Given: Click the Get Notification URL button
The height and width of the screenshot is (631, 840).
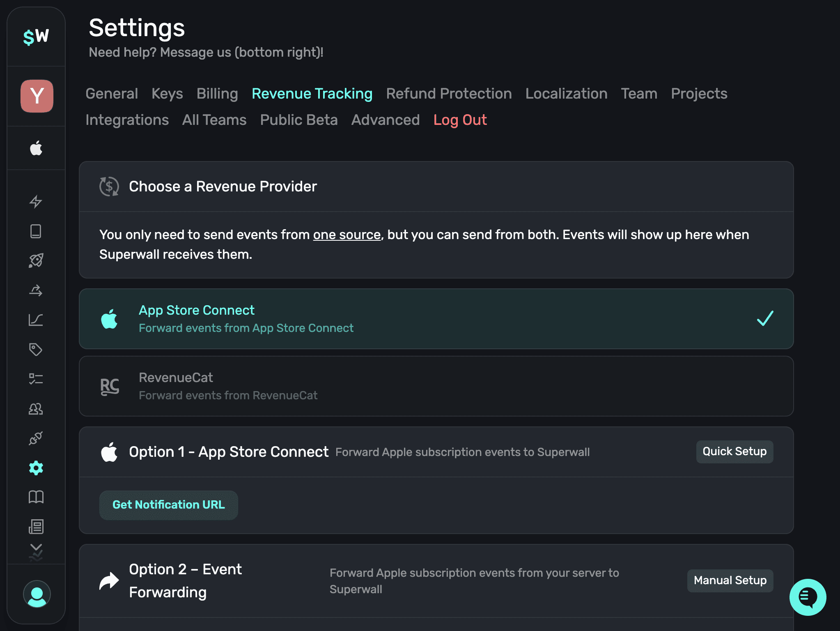Looking at the screenshot, I should 168,505.
